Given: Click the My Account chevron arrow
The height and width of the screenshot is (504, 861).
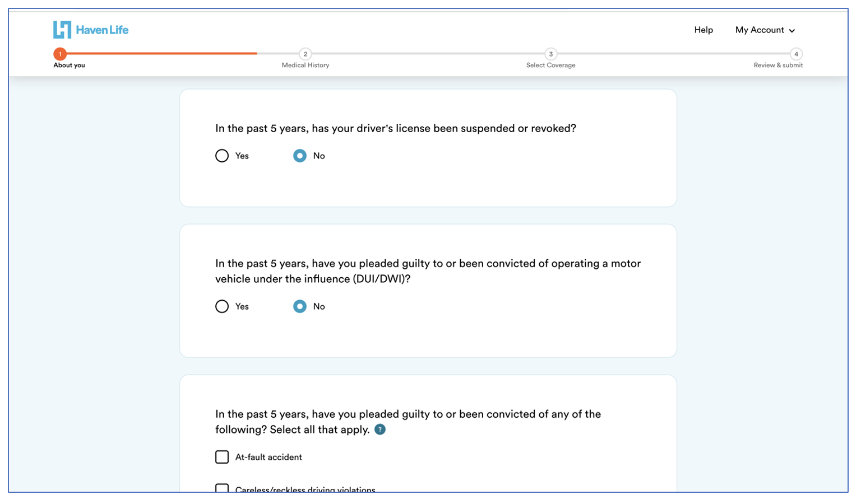Looking at the screenshot, I should click(792, 31).
